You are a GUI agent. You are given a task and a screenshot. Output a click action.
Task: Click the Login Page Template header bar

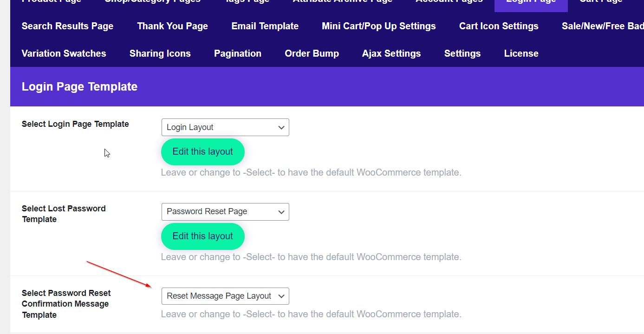point(325,87)
